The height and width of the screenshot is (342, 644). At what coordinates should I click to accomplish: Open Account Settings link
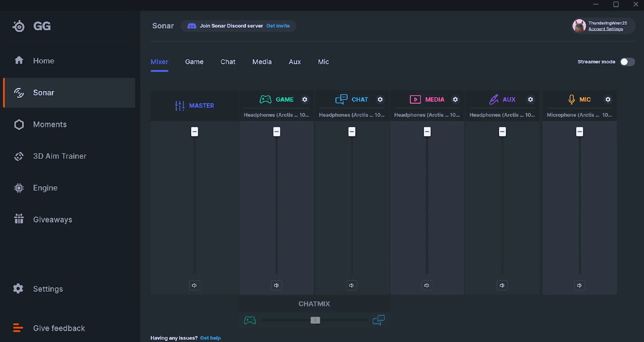[605, 29]
